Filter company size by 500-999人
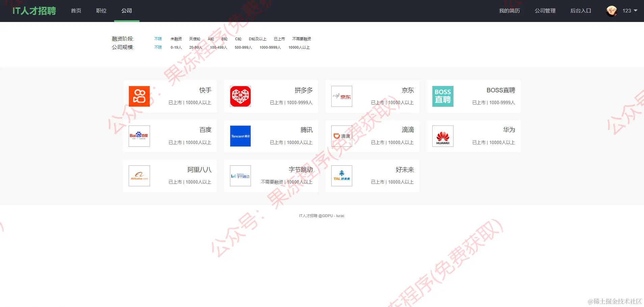This screenshot has width=644, height=307. click(x=243, y=47)
